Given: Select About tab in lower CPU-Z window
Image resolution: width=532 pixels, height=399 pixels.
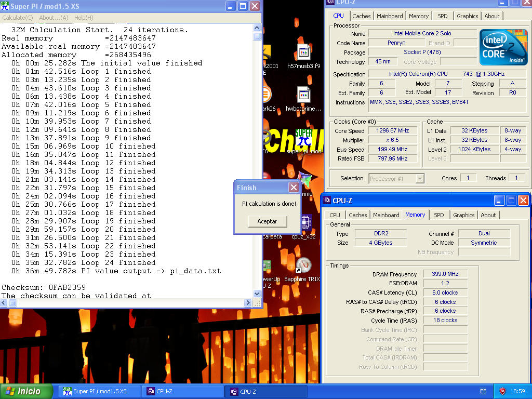Looking at the screenshot, I should pos(488,215).
